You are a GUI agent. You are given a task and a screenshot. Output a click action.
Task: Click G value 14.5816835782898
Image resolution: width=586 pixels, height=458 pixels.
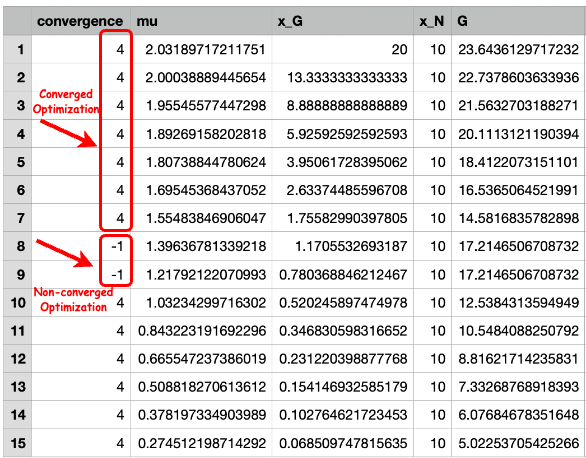click(519, 218)
